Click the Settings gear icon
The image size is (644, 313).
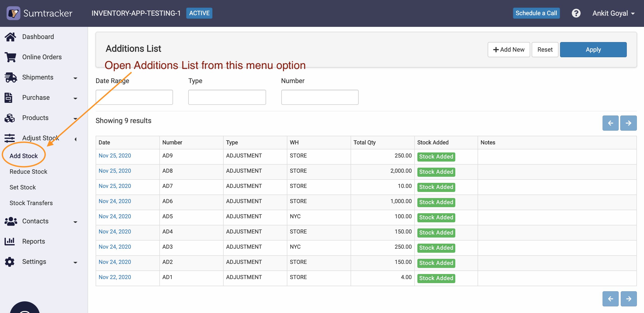(10, 262)
